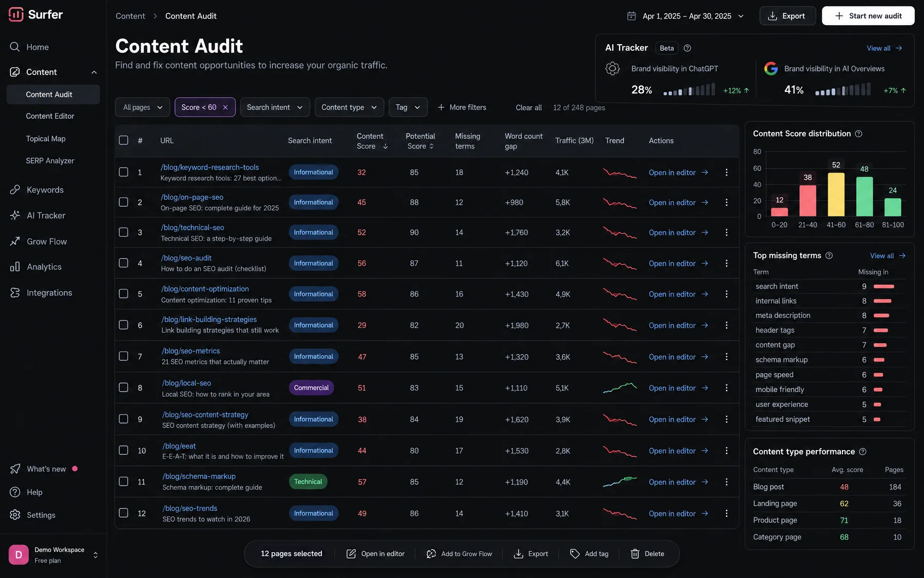924x578 pixels.
Task: Open What's new rocket icon
Action: [x=15, y=469]
